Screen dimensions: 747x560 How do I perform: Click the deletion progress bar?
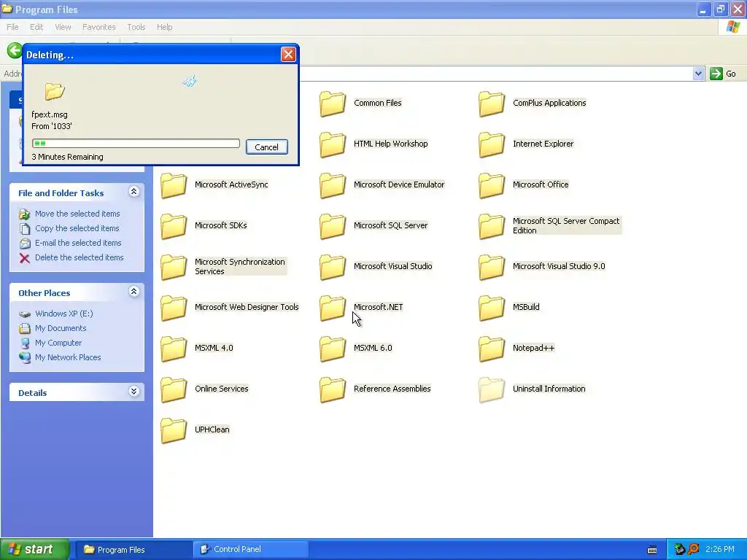(x=136, y=144)
